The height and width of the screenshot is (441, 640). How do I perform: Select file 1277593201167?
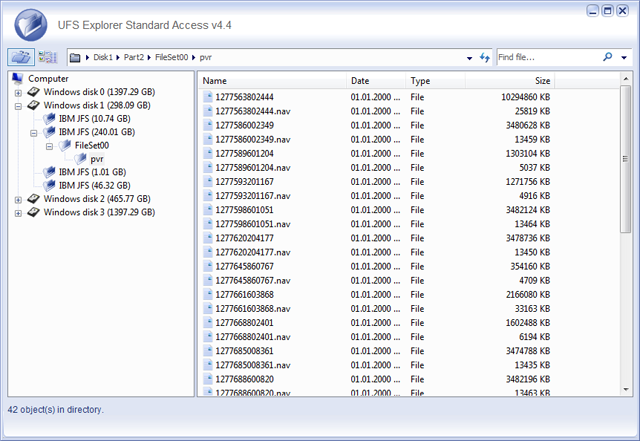[x=244, y=182]
